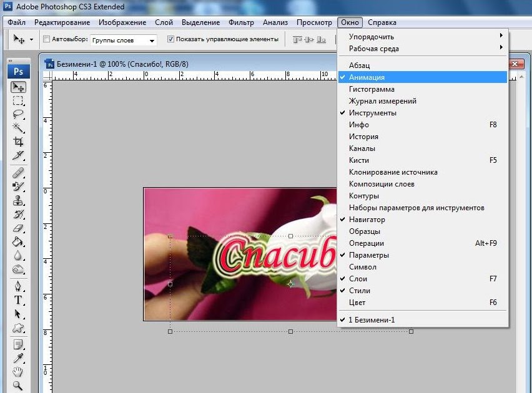Click the Спасибо text in the canvas
This screenshot has height=393, width=532.
(x=275, y=256)
